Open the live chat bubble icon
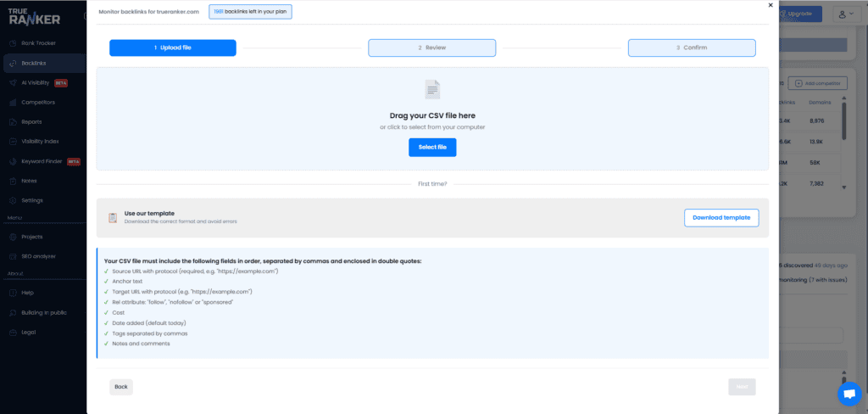This screenshot has height=414, width=868. click(x=849, y=394)
